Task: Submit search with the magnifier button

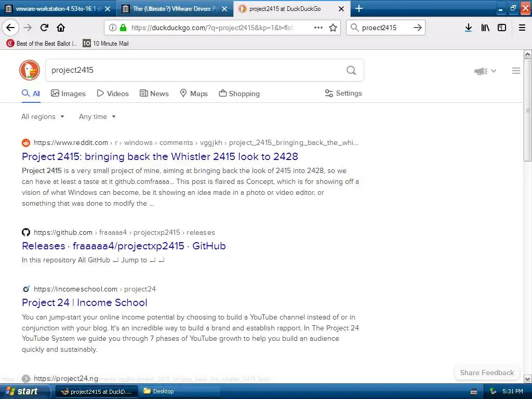Action: (351, 70)
